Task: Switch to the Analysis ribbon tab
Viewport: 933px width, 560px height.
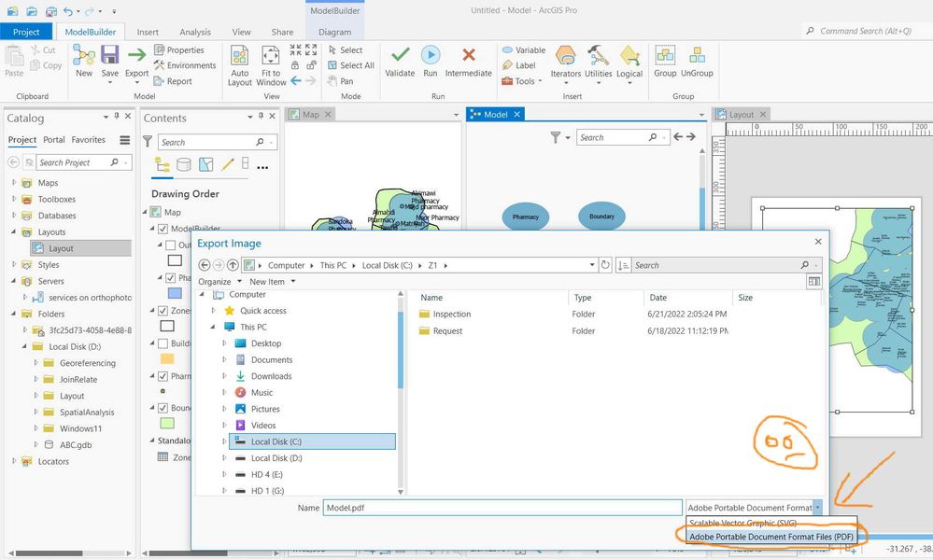Action: [195, 32]
